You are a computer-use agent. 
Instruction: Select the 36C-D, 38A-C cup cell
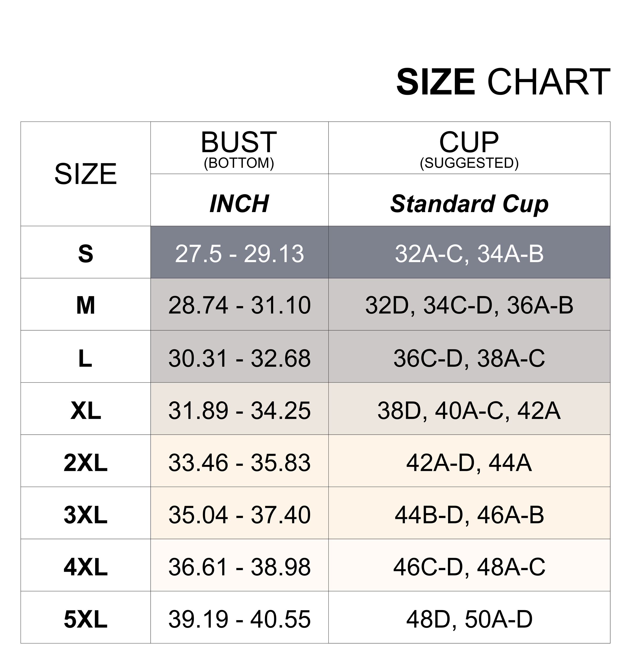469,357
